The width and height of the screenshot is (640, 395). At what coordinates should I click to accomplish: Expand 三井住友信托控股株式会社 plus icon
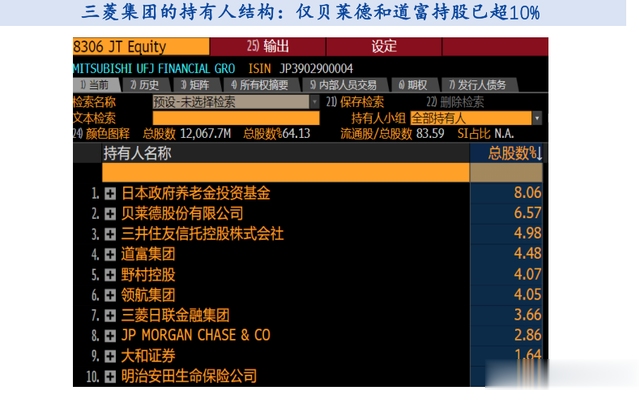110,234
